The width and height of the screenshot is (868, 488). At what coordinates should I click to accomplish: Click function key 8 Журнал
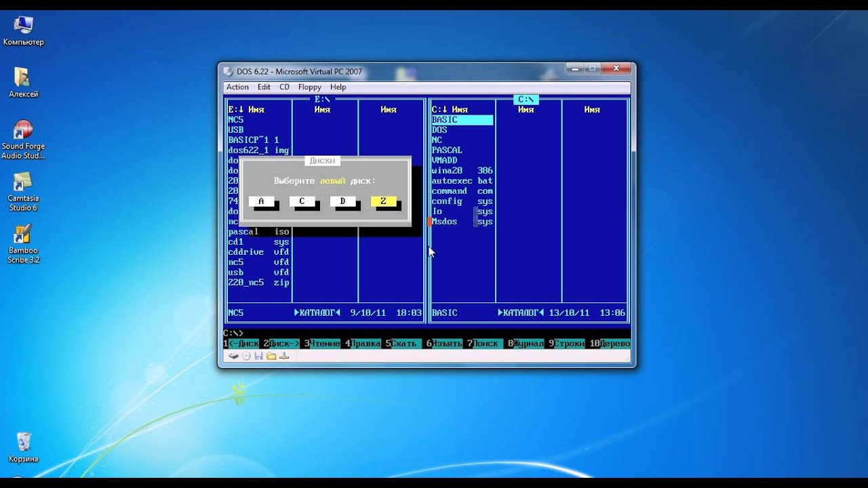pos(526,344)
